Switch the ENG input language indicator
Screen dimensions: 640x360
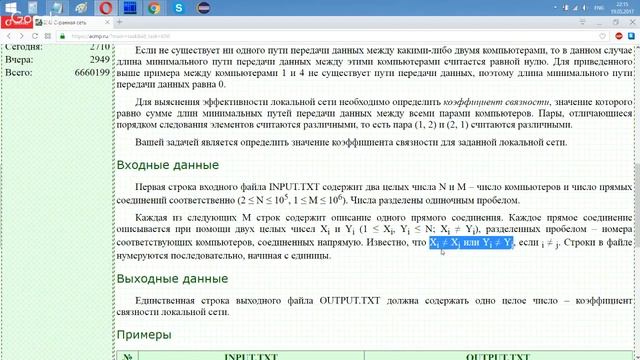pos(599,8)
